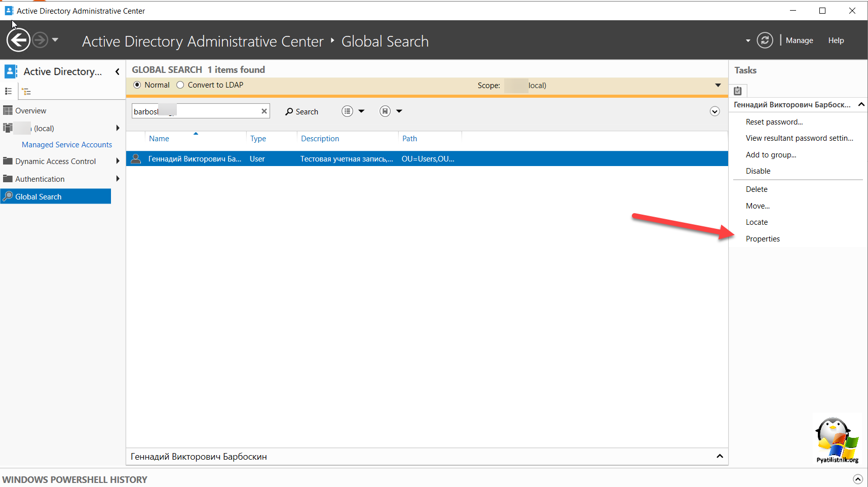
Task: Click the Tasks pane clipboard icon
Action: click(738, 91)
